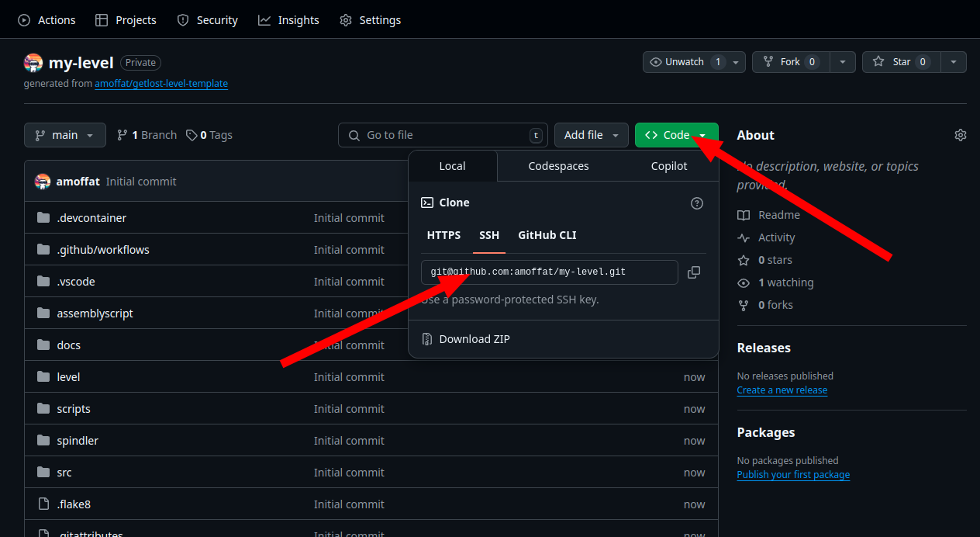
Task: Click the folder icon next to level
Action: 43,377
